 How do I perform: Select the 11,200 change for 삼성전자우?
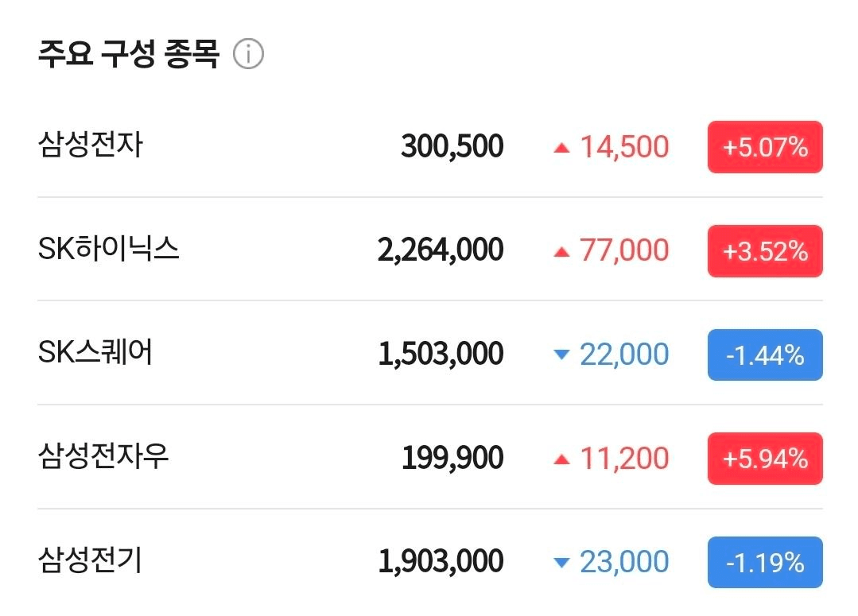pos(624,459)
